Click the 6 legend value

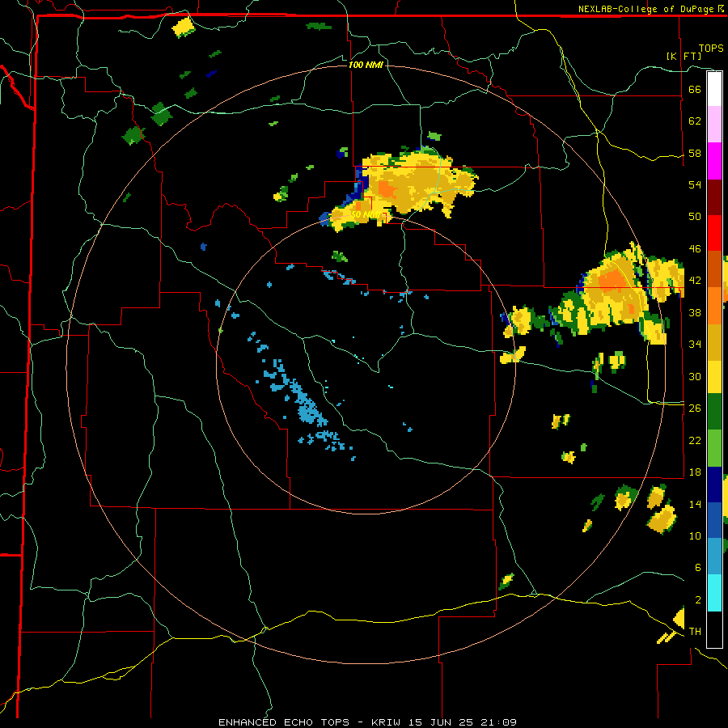pos(697,568)
